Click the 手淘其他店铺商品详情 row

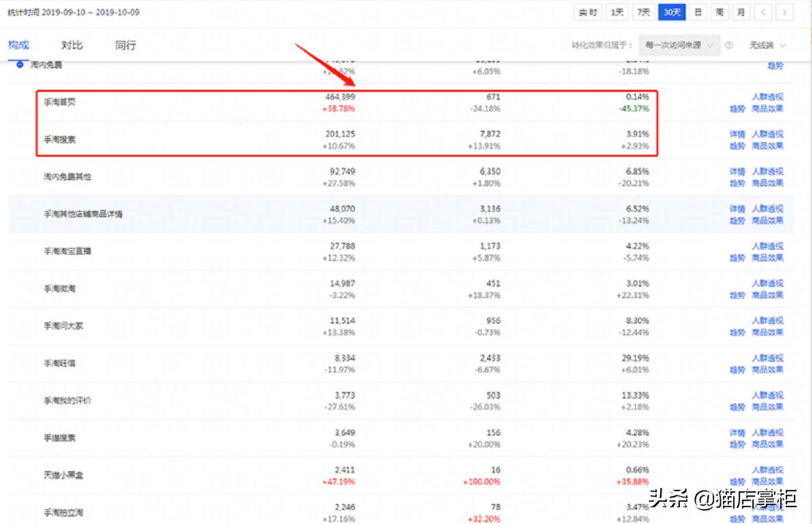(83, 214)
